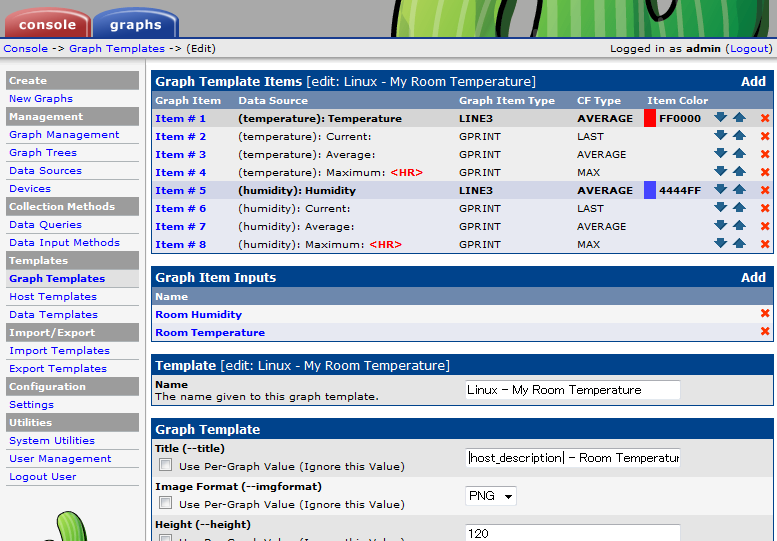This screenshot has width=777, height=541.
Task: Open Item # 1 for editing
Action: 180,118
